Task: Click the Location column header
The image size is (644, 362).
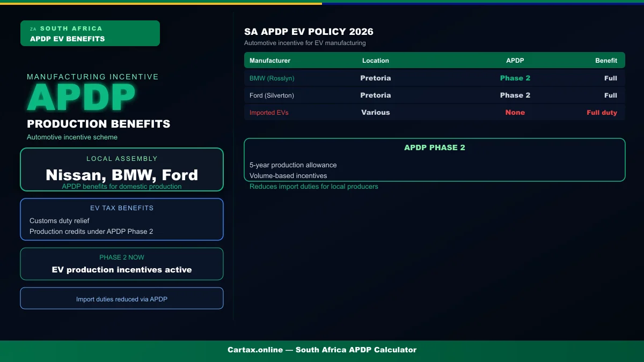Action: (376, 61)
